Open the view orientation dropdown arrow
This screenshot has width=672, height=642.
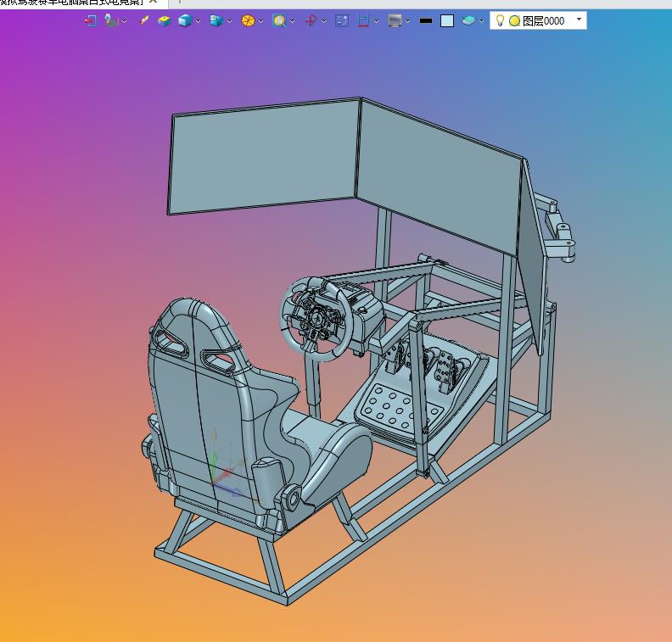230,21
